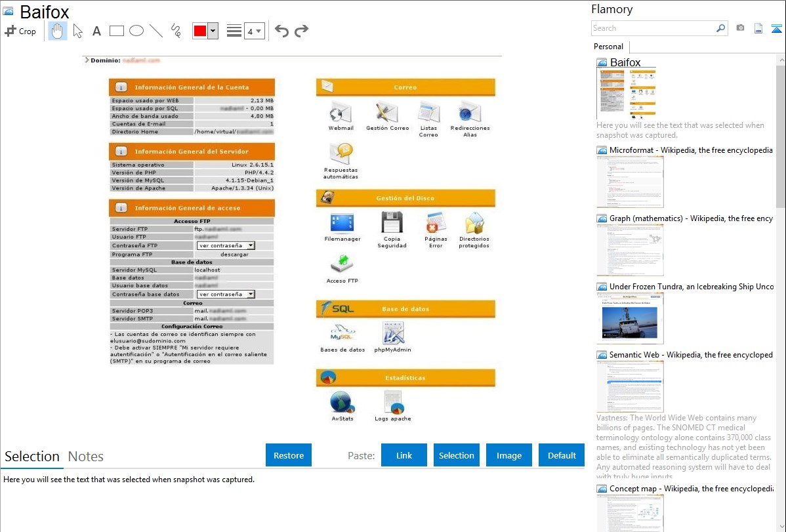Open the Contraseña FTP 'ver contraseña' dropdown

coord(226,246)
